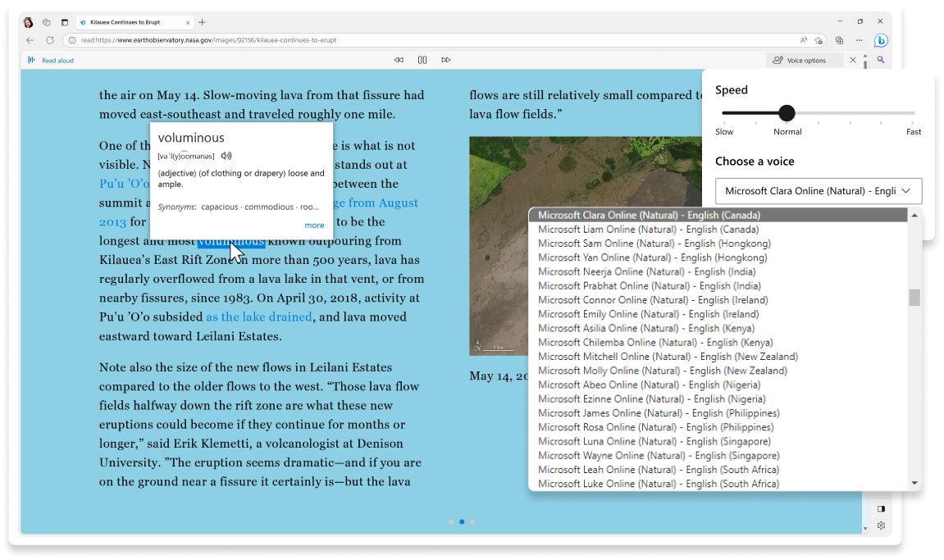
Task: Choose Microsoft Asilia Online English (Kenya)
Action: (x=718, y=328)
